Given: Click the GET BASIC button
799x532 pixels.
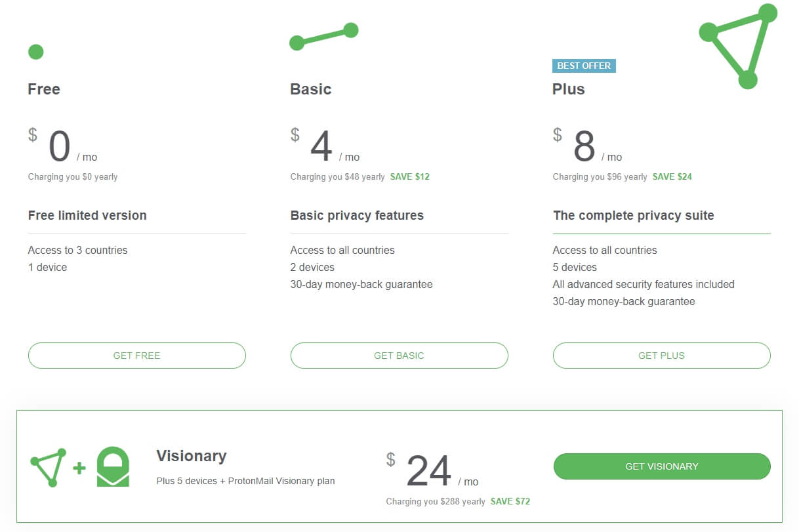Looking at the screenshot, I should click(399, 356).
